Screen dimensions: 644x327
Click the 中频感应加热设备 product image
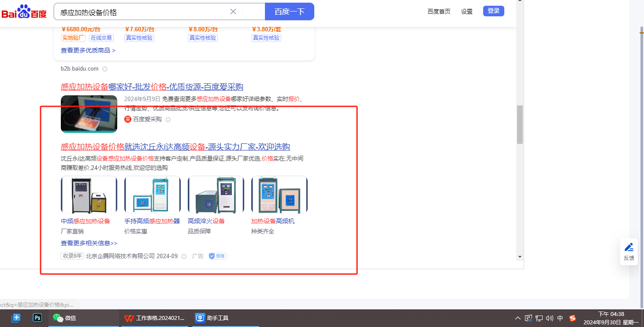tap(89, 195)
